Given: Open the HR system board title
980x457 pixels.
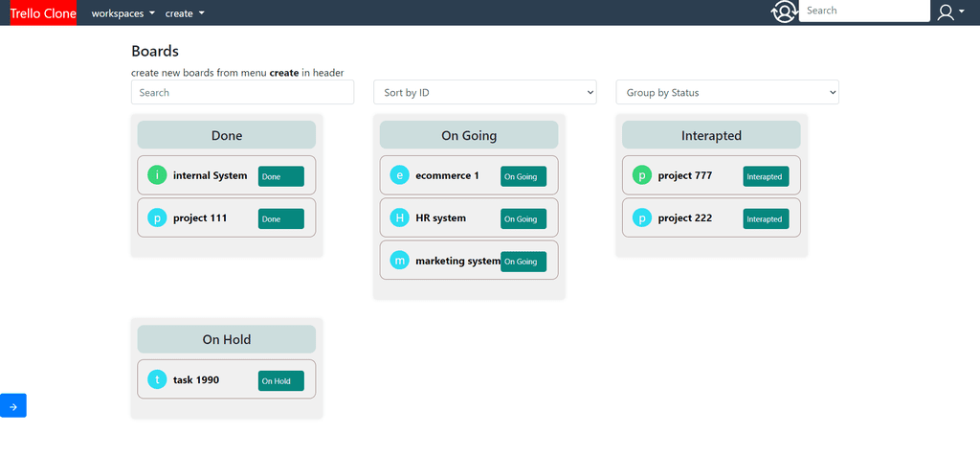Looking at the screenshot, I should [x=440, y=217].
